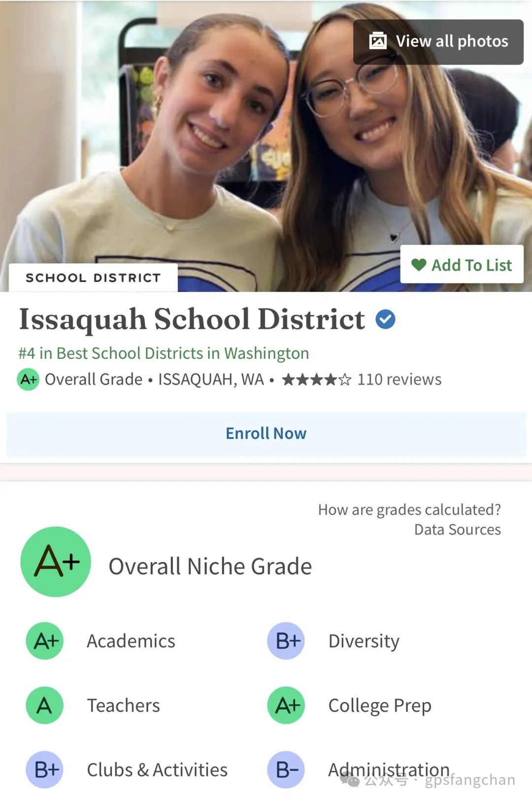This screenshot has width=532, height=801.
Task: Select the B- Administration grade badge
Action: pyautogui.click(x=286, y=770)
